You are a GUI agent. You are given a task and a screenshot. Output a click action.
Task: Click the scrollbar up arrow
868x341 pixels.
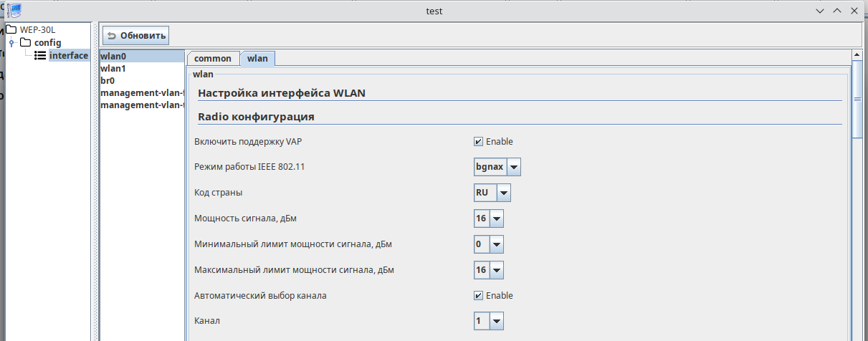[856, 54]
